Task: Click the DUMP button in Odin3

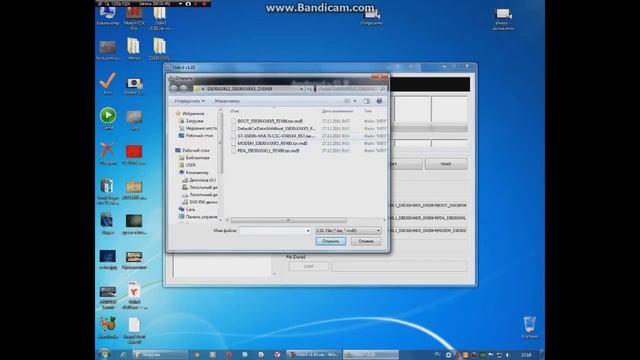Action: 309,267
